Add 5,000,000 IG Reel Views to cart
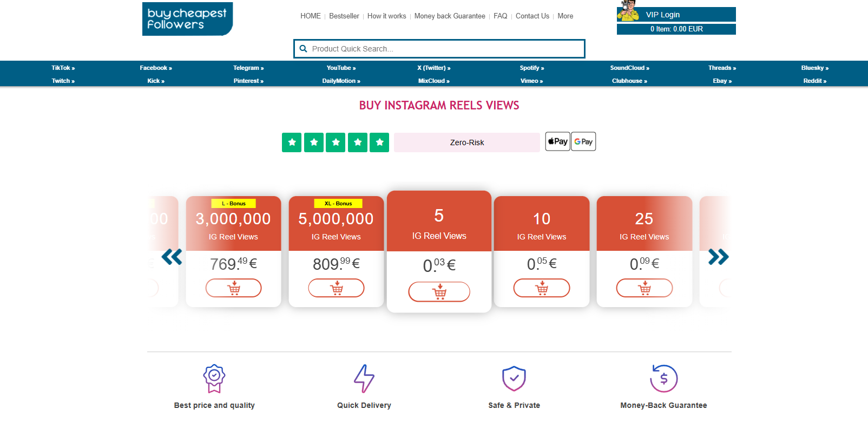 [x=336, y=288]
